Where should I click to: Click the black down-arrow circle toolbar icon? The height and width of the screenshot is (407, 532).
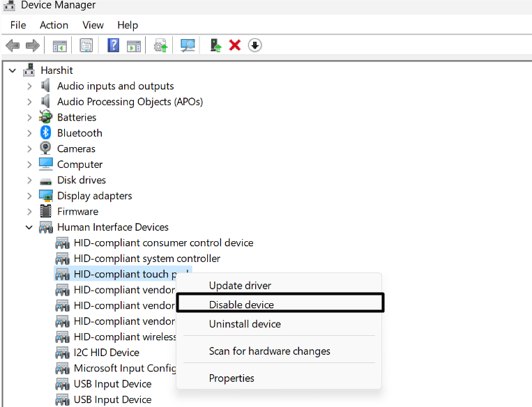(x=255, y=46)
